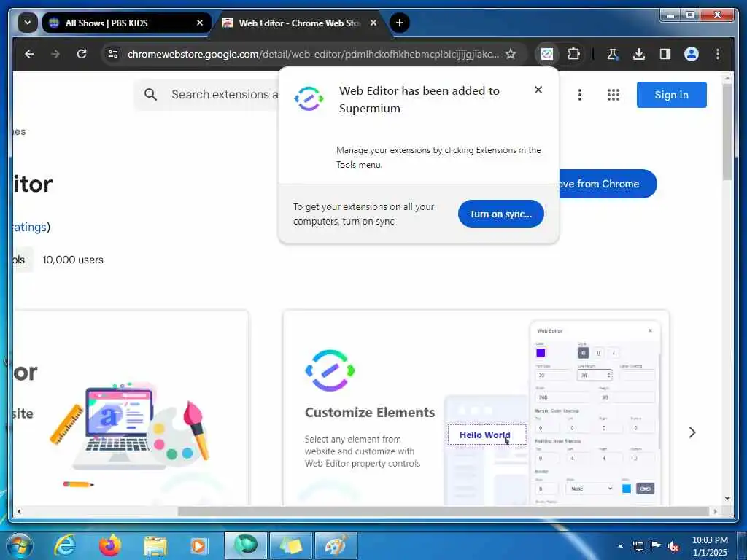Click the search magnifier icon
Screen dimensions: 747x560
coord(150,94)
